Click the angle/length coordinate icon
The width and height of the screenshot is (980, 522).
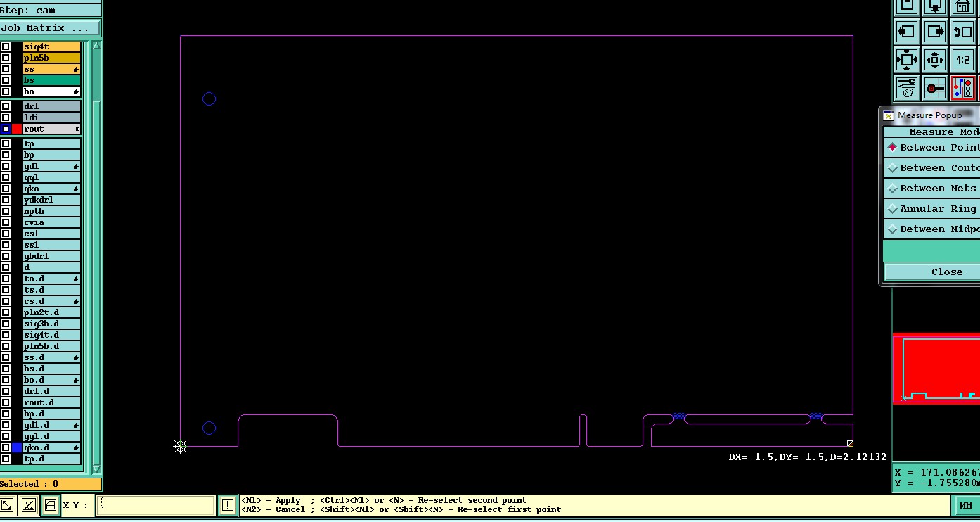point(28,505)
